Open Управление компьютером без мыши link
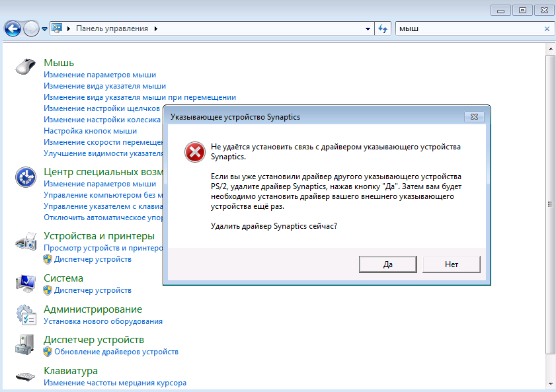The height and width of the screenshot is (392, 556). (x=103, y=195)
